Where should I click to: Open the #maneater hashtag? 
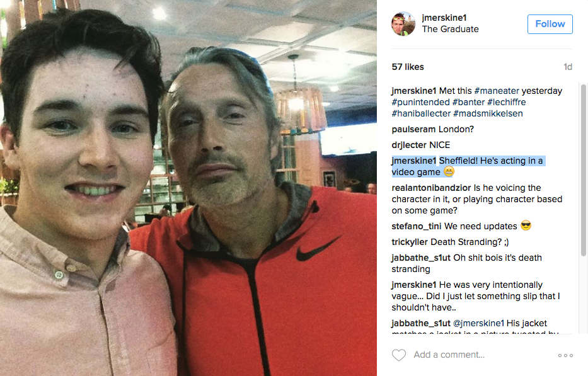pyautogui.click(x=497, y=91)
